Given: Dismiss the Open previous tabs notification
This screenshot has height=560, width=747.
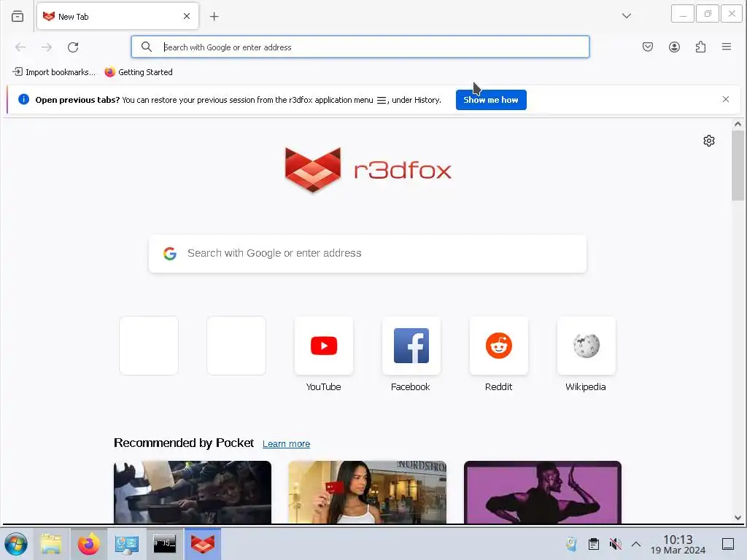Looking at the screenshot, I should pyautogui.click(x=726, y=99).
